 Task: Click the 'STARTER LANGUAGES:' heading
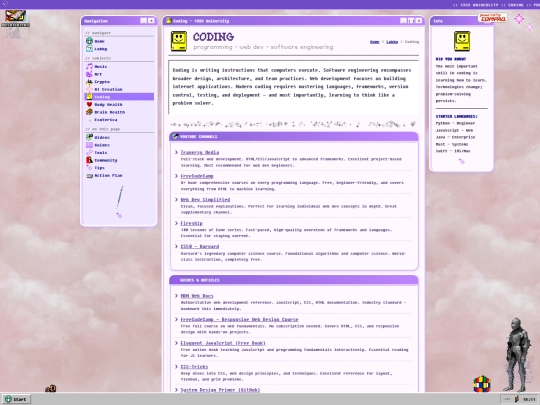point(457,116)
